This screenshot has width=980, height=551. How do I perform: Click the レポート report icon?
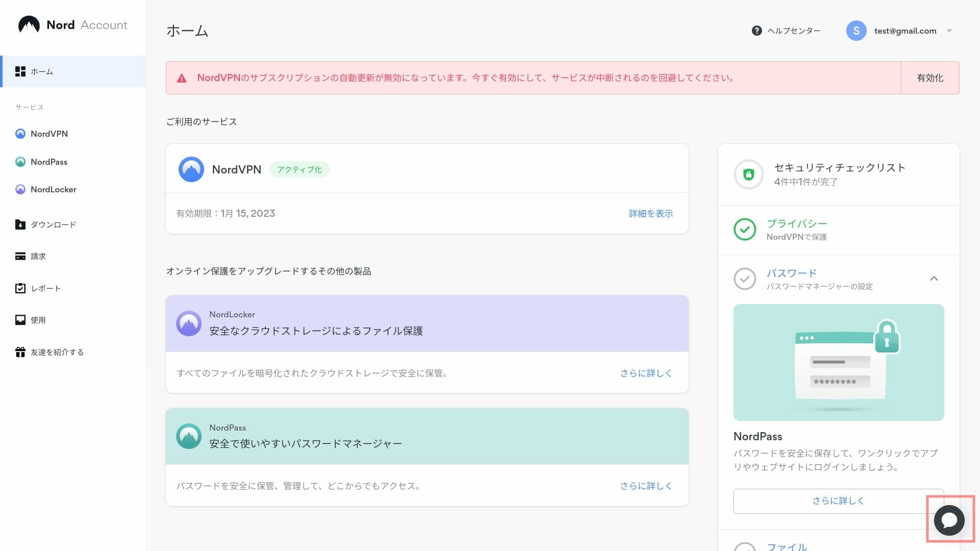(20, 288)
